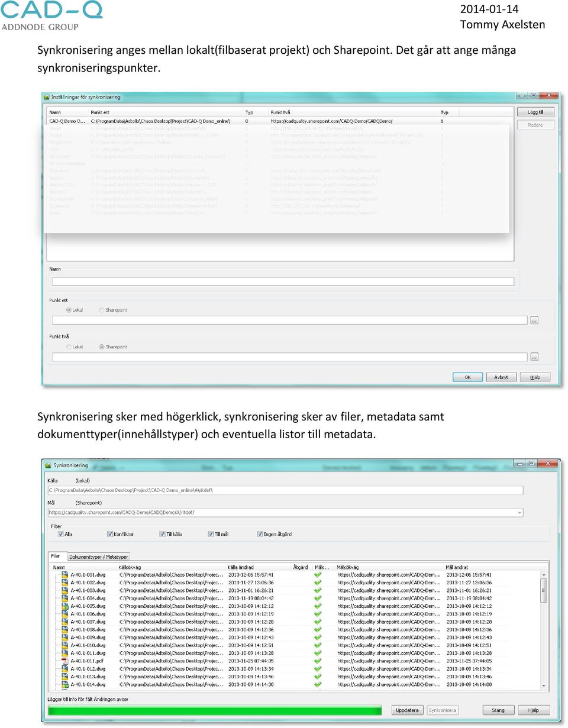Select the PDF icon of A-40.1-011.pdf
The width and height of the screenshot is (568, 728).
(x=64, y=661)
